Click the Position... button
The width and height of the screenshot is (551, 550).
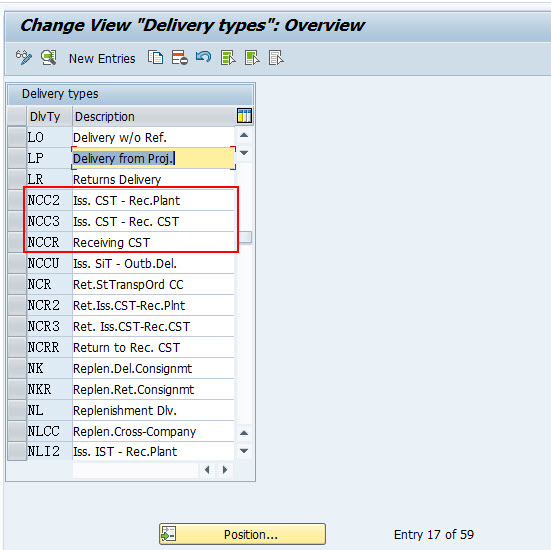pos(242,534)
